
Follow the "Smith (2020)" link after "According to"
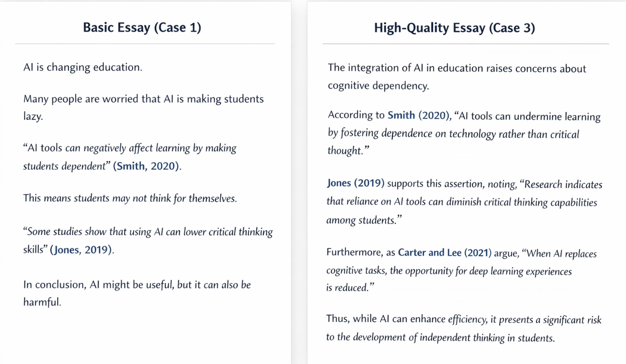click(x=419, y=115)
